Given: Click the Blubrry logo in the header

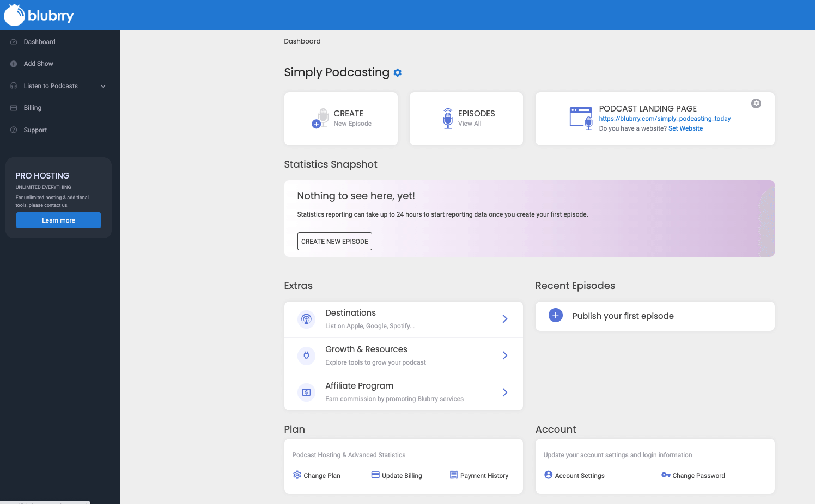Looking at the screenshot, I should click(39, 15).
